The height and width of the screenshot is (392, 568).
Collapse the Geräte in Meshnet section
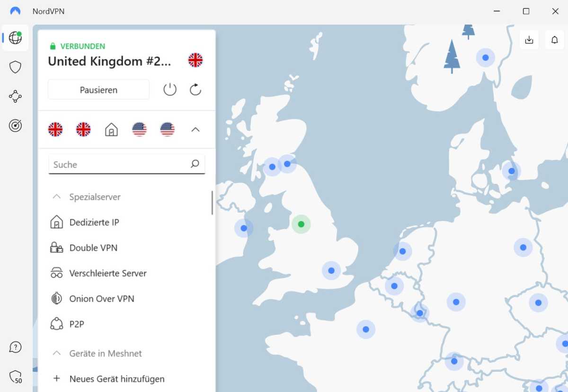[57, 353]
